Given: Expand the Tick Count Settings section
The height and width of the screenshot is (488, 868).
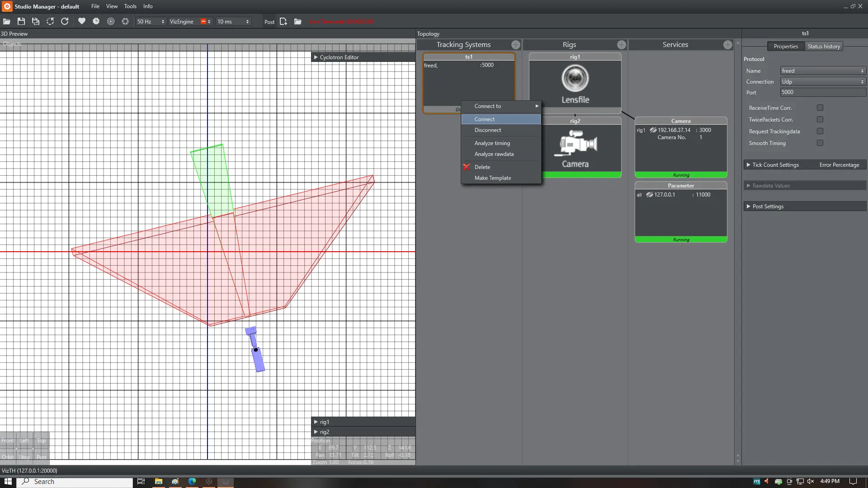Looking at the screenshot, I should point(775,165).
